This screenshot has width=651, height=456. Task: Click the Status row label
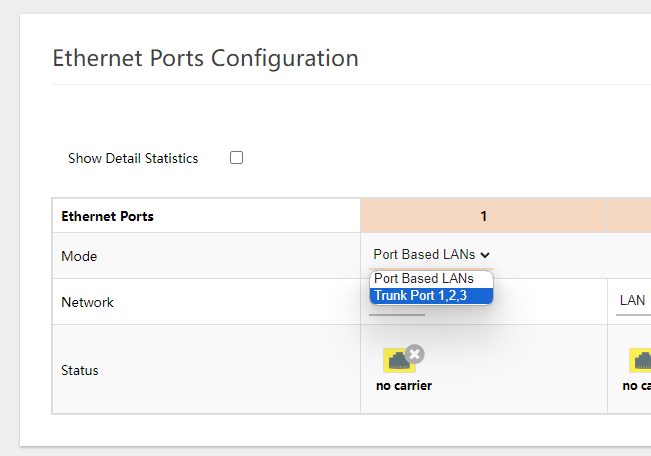tap(80, 370)
